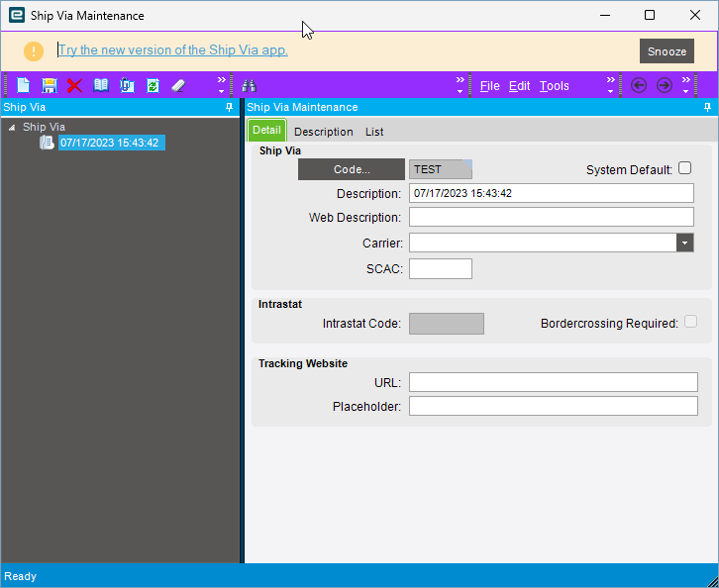Open the File menu
The width and height of the screenshot is (719, 588).
pos(489,86)
